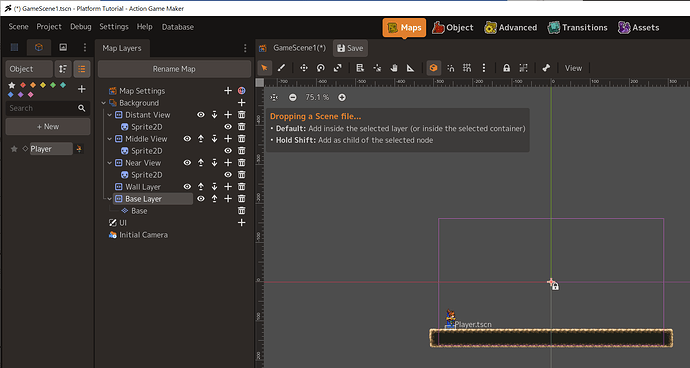Choose the paint brush tool
Image resolution: width=690 pixels, height=368 pixels.
[281, 68]
